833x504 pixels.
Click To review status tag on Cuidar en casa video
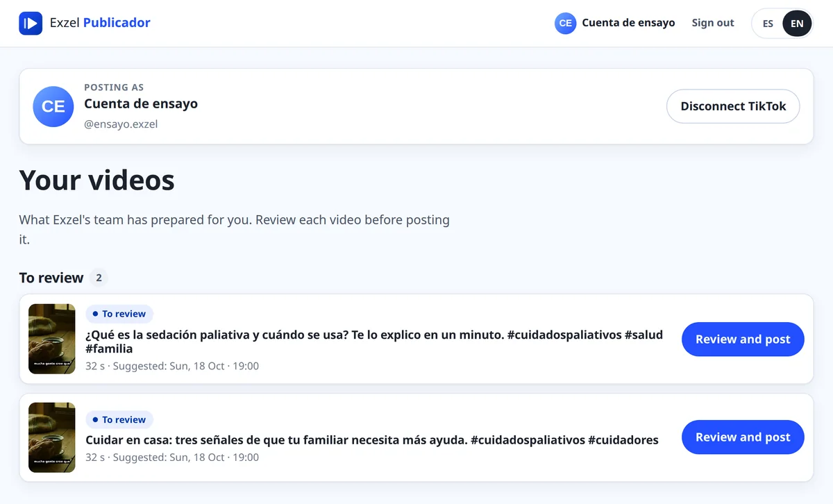click(119, 419)
